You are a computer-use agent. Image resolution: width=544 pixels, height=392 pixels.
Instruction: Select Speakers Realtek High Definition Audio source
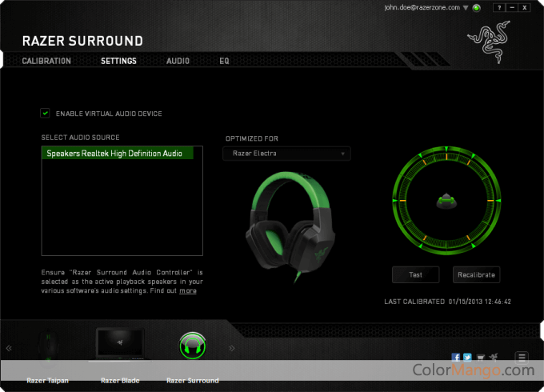tap(118, 154)
